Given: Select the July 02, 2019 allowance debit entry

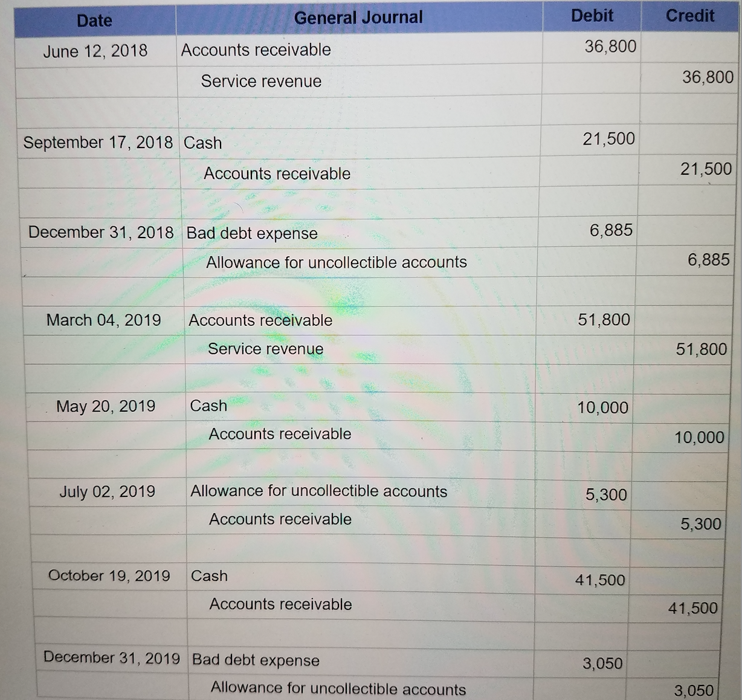Looking at the screenshot, I should [x=319, y=491].
